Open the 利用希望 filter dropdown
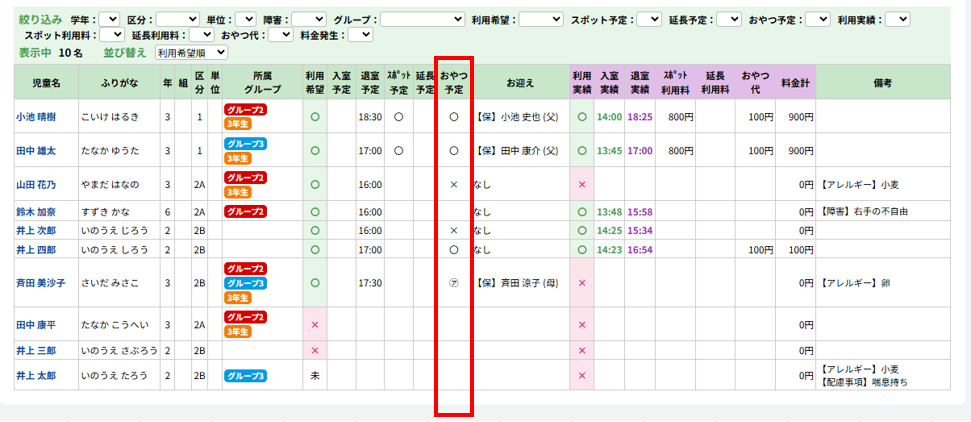Viewport: 971px width, 422px height. [x=540, y=19]
